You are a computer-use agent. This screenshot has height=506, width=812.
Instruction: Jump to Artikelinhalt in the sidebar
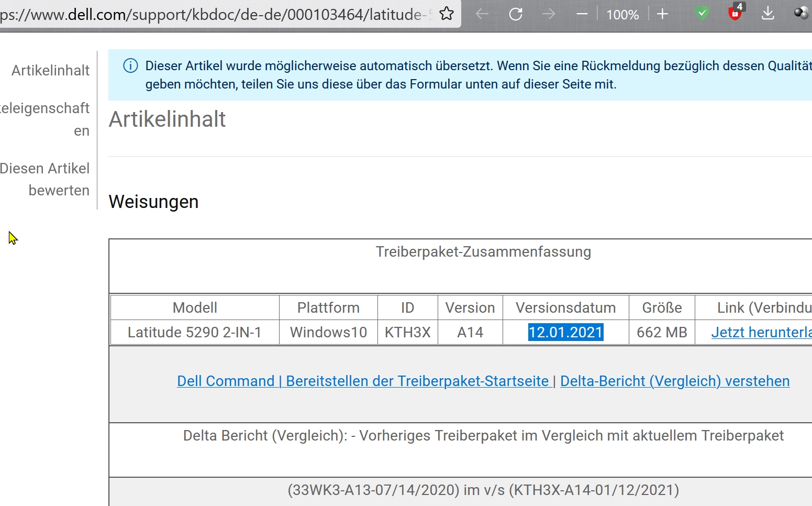[50, 70]
